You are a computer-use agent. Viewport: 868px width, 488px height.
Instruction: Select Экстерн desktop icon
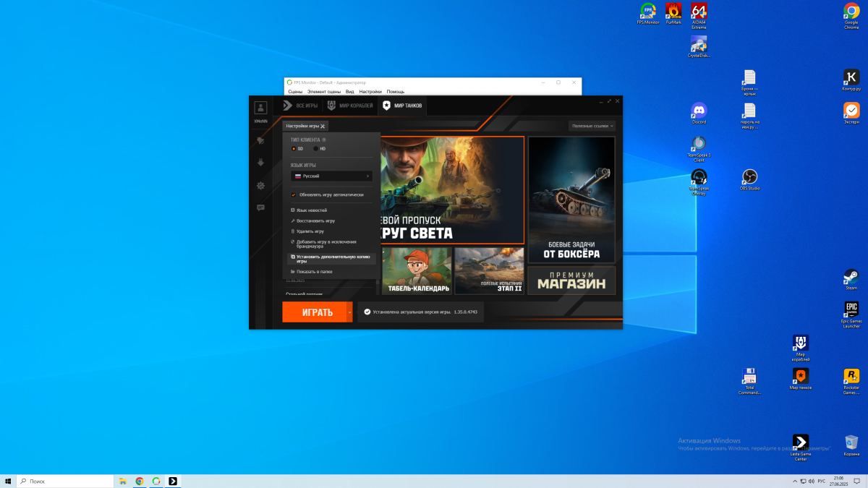pos(851,114)
